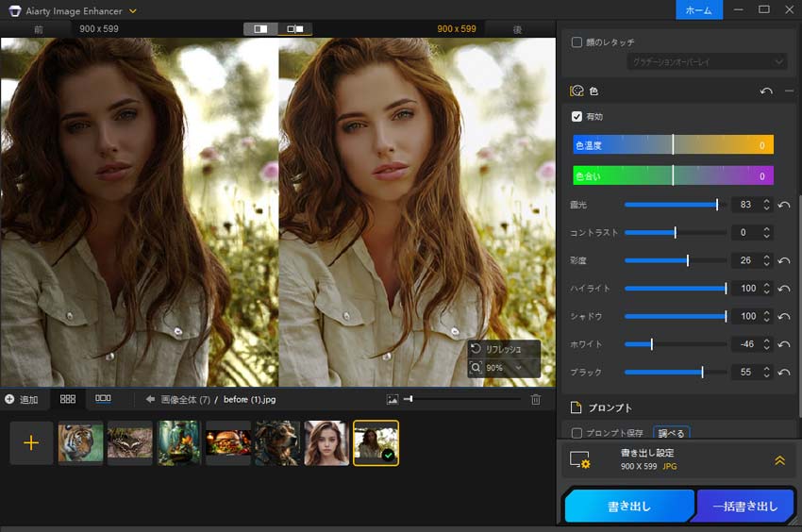Open the Aiarty Image Enhancer title menu arrow
Image resolution: width=802 pixels, height=532 pixels.
132,10
